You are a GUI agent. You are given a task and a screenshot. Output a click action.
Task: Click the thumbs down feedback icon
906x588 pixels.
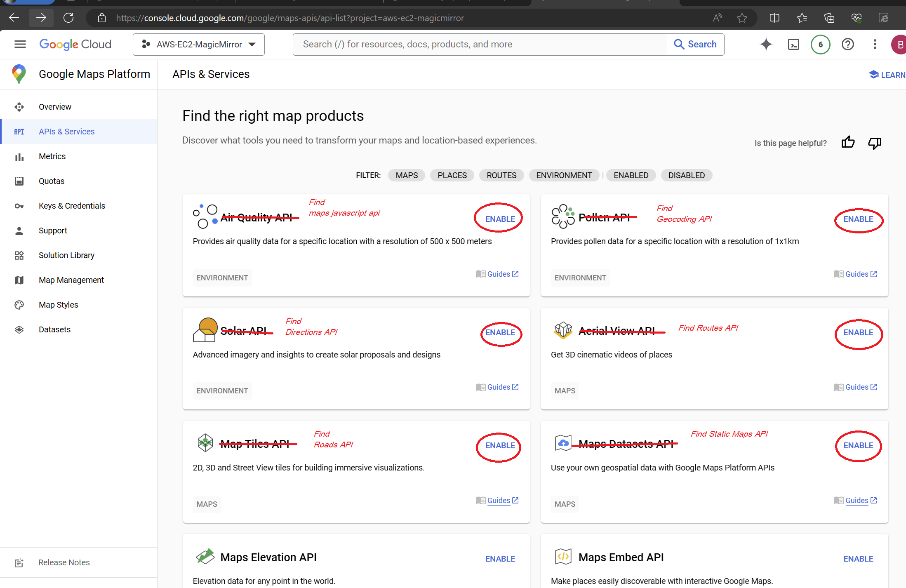tap(874, 143)
